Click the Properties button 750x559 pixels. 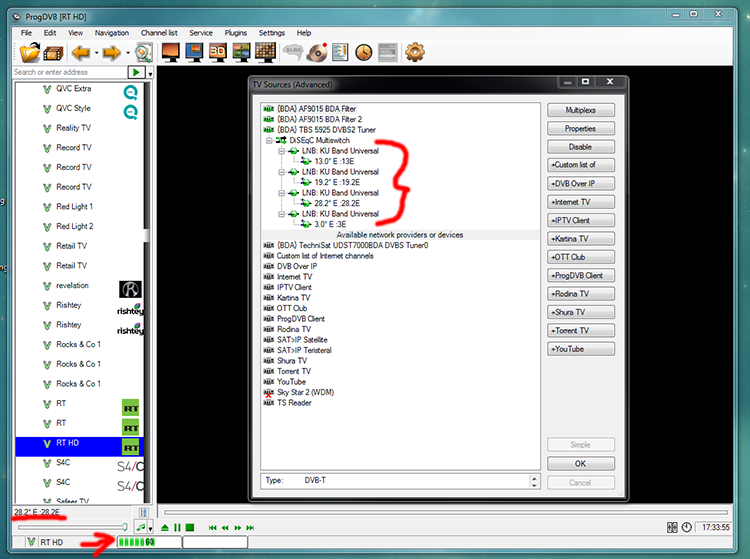580,128
